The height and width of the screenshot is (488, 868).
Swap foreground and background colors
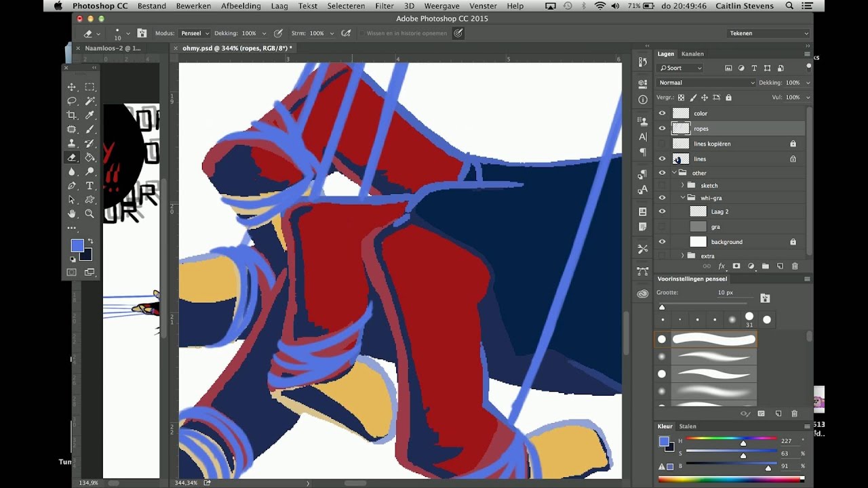click(x=90, y=241)
